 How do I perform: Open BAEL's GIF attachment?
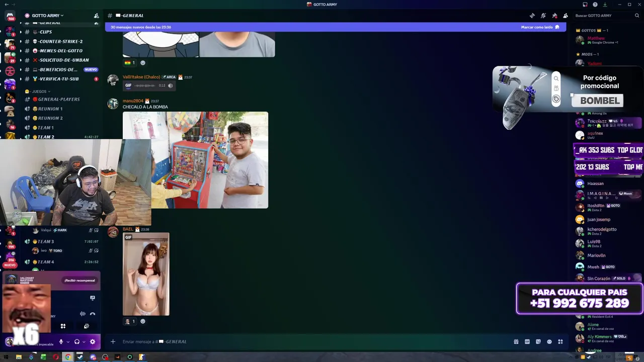(146, 274)
